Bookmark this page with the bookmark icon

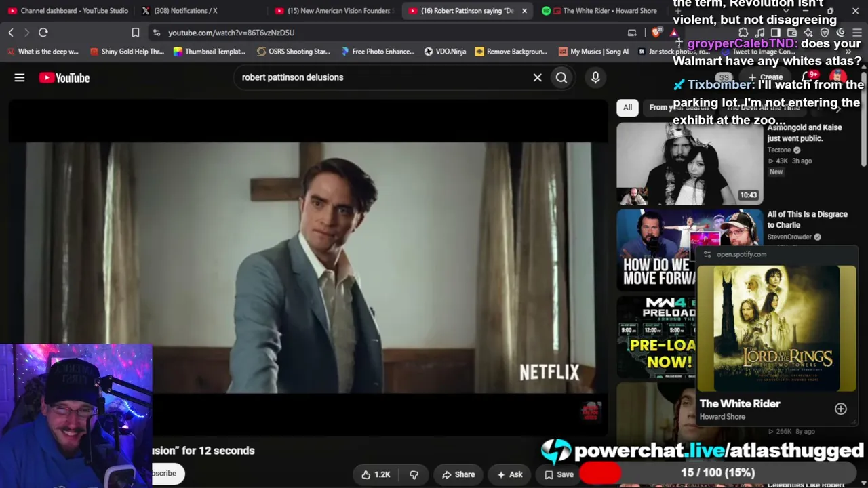coord(136,33)
